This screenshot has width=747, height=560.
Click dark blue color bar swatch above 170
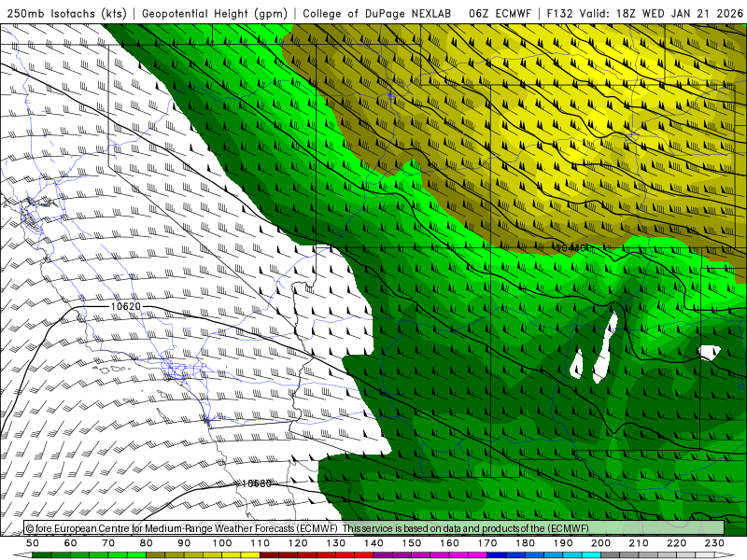pos(497,555)
